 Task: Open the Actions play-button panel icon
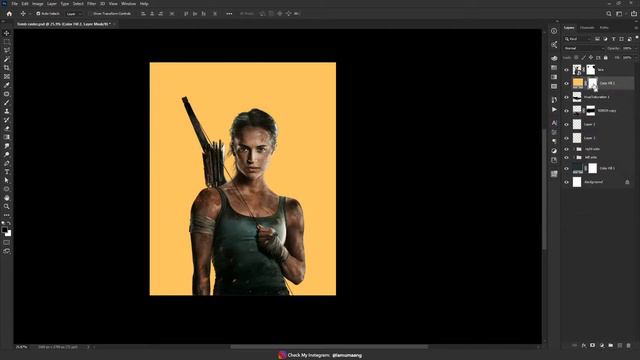(554, 109)
